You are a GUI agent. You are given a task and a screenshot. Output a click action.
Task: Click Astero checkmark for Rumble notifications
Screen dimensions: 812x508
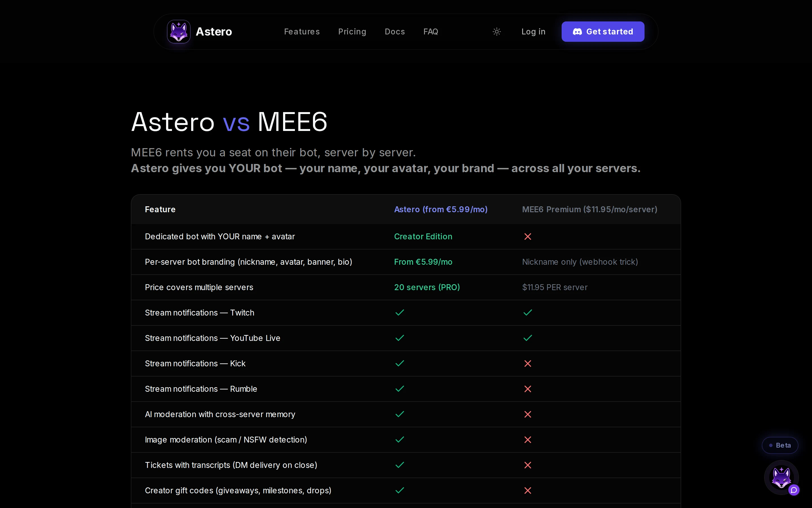point(400,389)
